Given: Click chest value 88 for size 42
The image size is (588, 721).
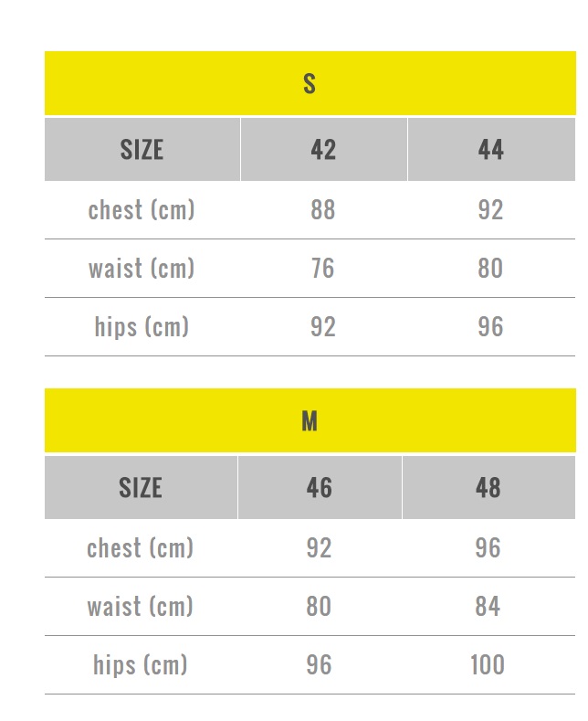Looking at the screenshot, I should (x=323, y=210).
